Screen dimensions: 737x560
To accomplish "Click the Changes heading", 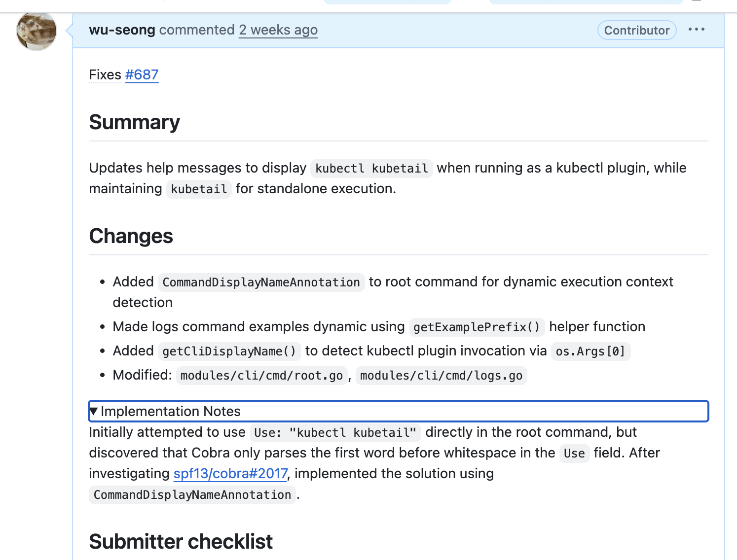I will pos(131,236).
